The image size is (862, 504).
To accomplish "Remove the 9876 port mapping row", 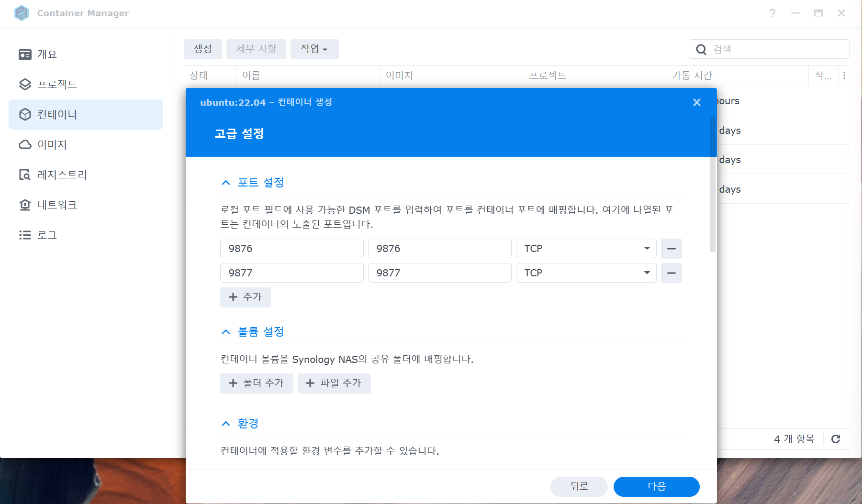I will 671,249.
